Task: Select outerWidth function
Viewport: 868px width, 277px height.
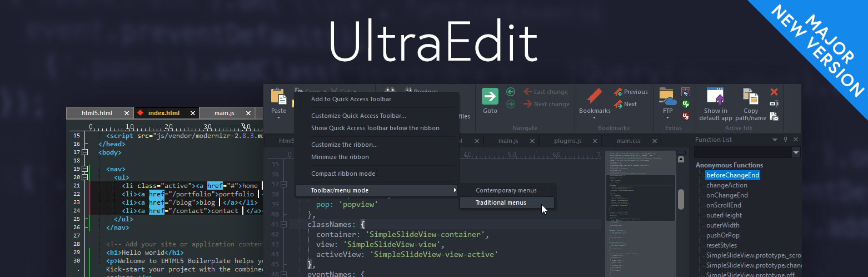Action: pos(723,225)
